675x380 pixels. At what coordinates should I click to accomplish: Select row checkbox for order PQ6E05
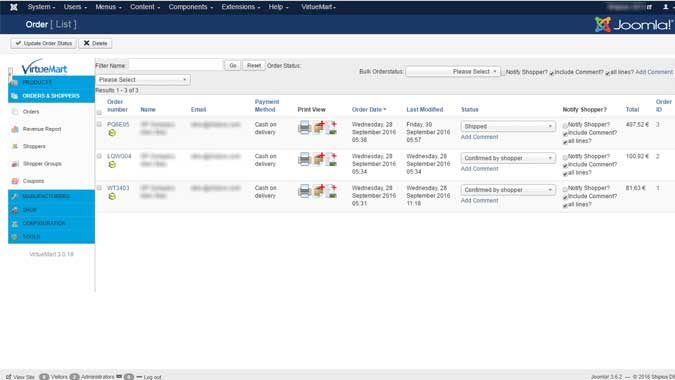[99, 124]
